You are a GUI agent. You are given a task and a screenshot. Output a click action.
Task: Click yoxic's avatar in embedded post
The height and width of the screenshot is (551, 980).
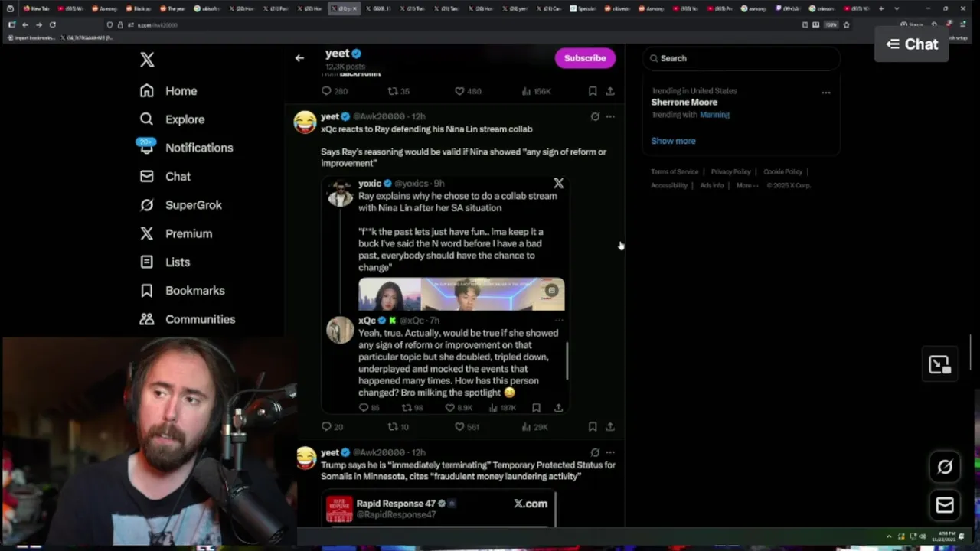click(339, 193)
